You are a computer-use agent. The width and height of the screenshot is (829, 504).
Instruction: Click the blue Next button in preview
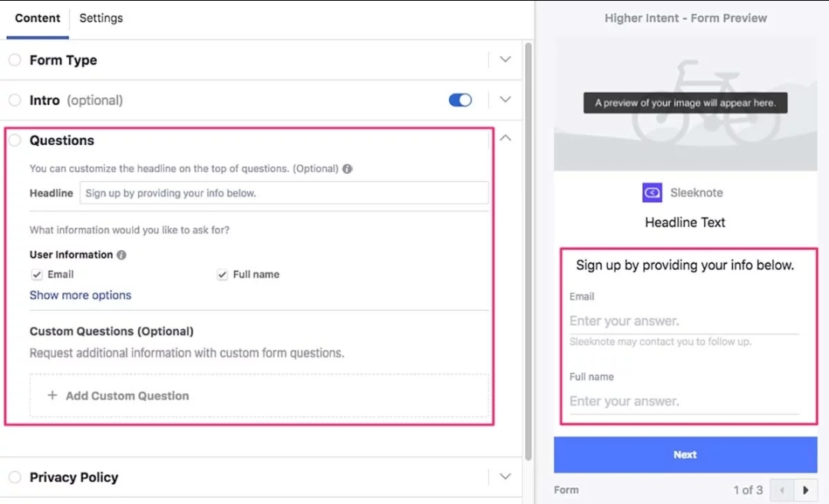pos(685,454)
